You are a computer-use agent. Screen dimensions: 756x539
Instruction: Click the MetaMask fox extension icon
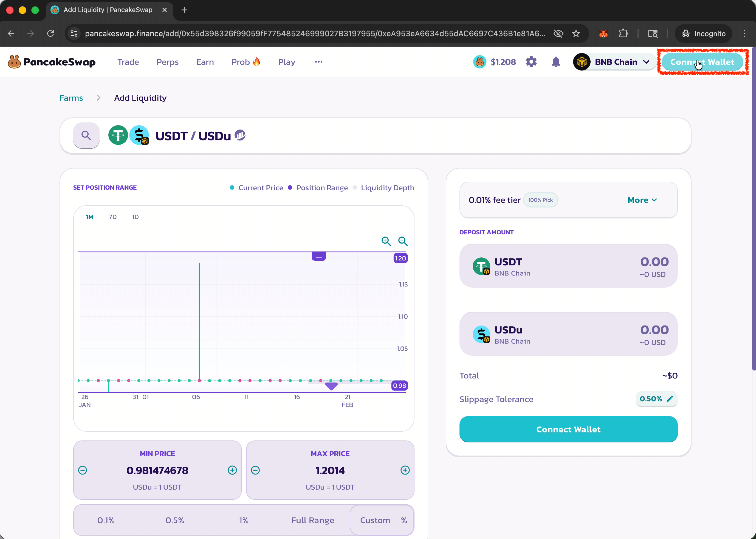pyautogui.click(x=603, y=33)
